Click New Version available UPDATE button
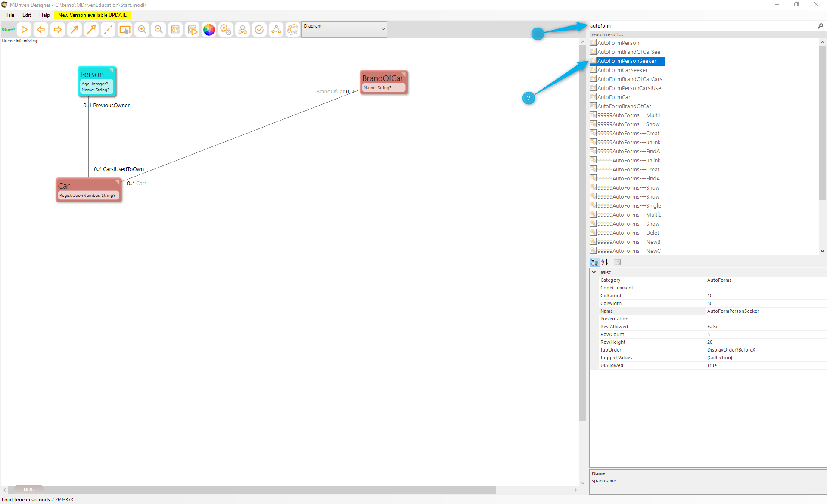 pyautogui.click(x=92, y=15)
